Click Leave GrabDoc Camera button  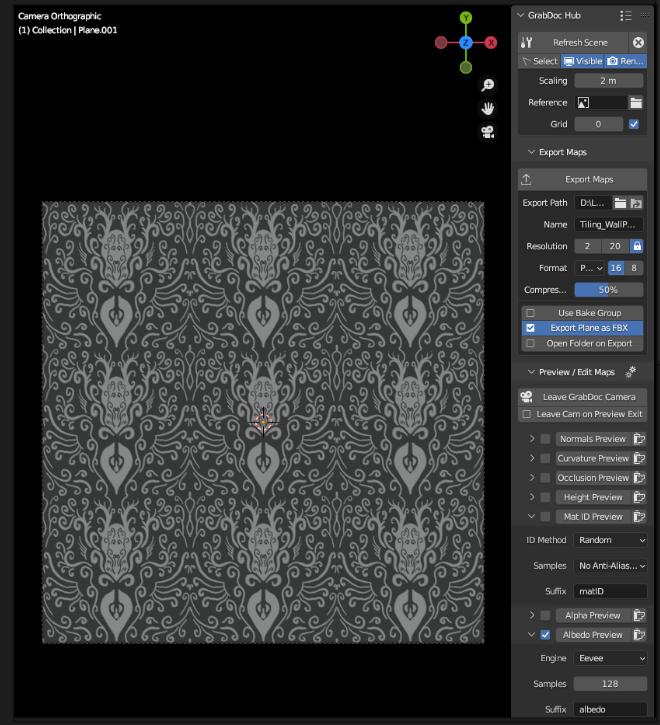tap(582, 397)
